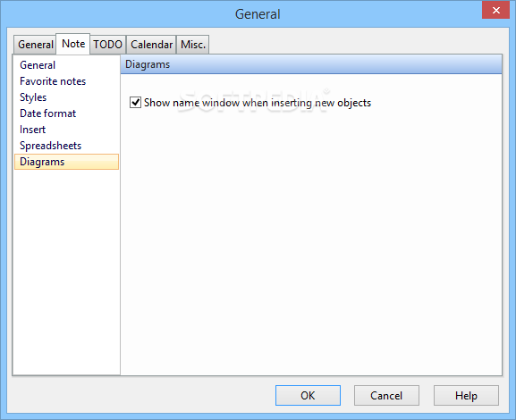Image resolution: width=516 pixels, height=420 pixels.
Task: Select Favorite notes category
Action: tap(66, 81)
